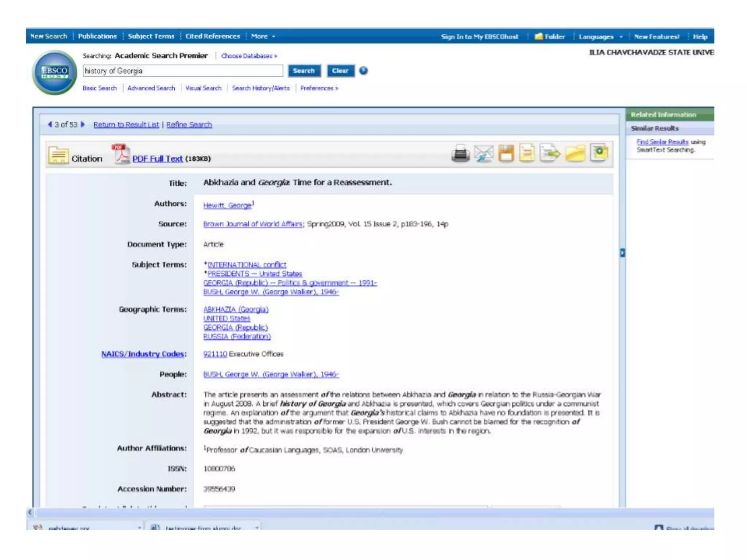747x560 pixels.
Task: Click the horizontal scrollbar left arrow
Action: coord(30,513)
